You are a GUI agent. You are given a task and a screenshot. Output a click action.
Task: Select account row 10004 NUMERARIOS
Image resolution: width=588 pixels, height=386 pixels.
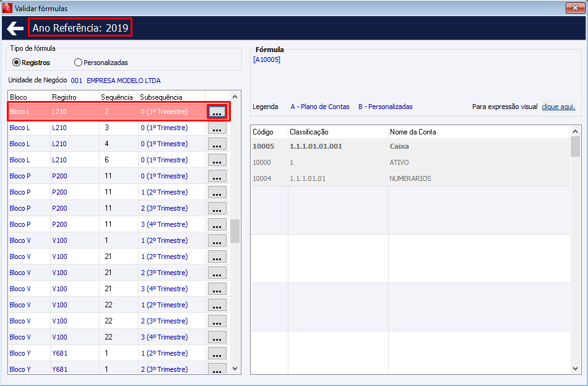(x=410, y=178)
